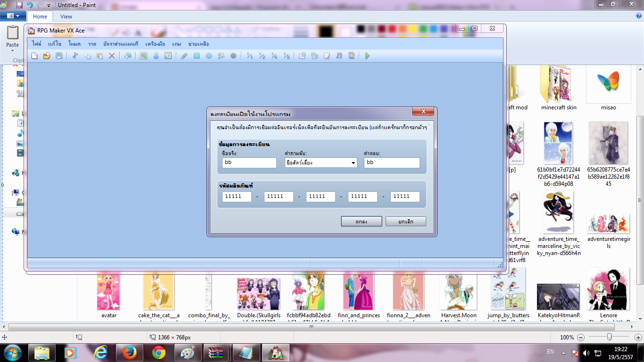Switch to the Home tab in Paint
This screenshot has width=644, height=362.
[40, 16]
